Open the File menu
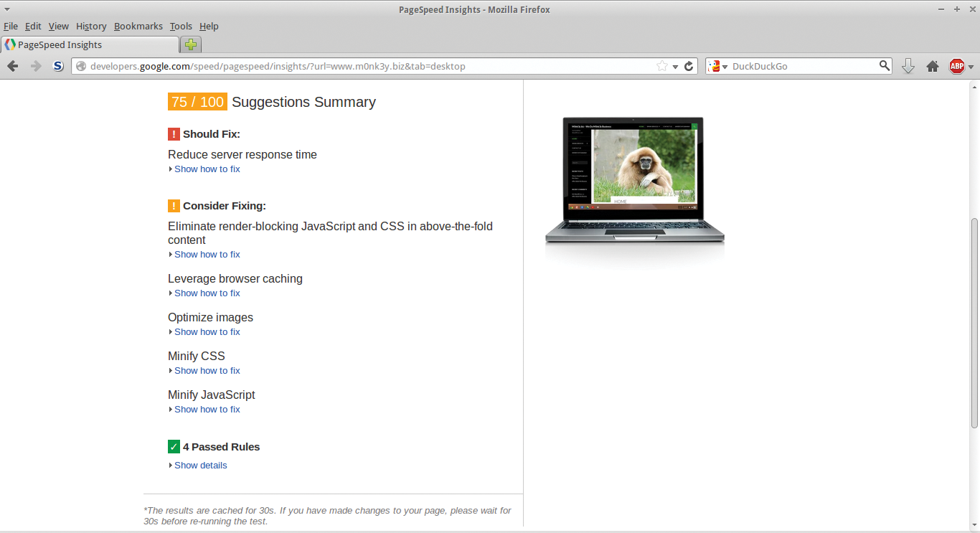The height and width of the screenshot is (533, 980). click(11, 26)
